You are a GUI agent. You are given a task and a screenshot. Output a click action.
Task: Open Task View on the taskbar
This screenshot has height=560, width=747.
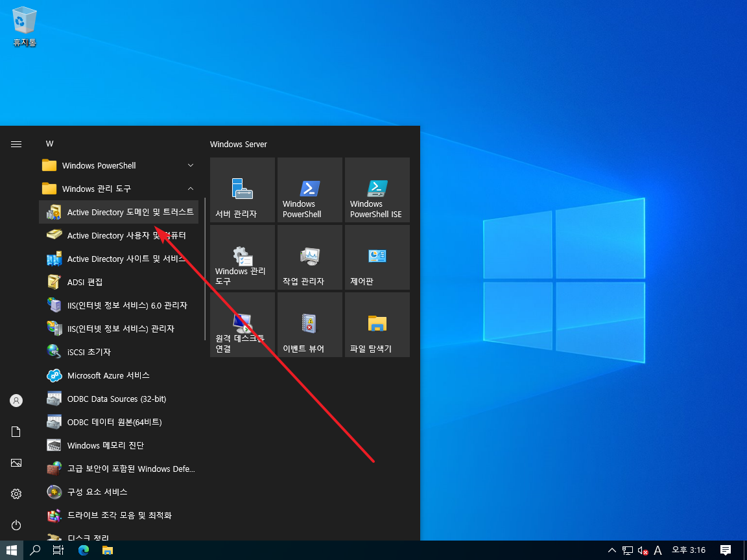[x=58, y=550]
